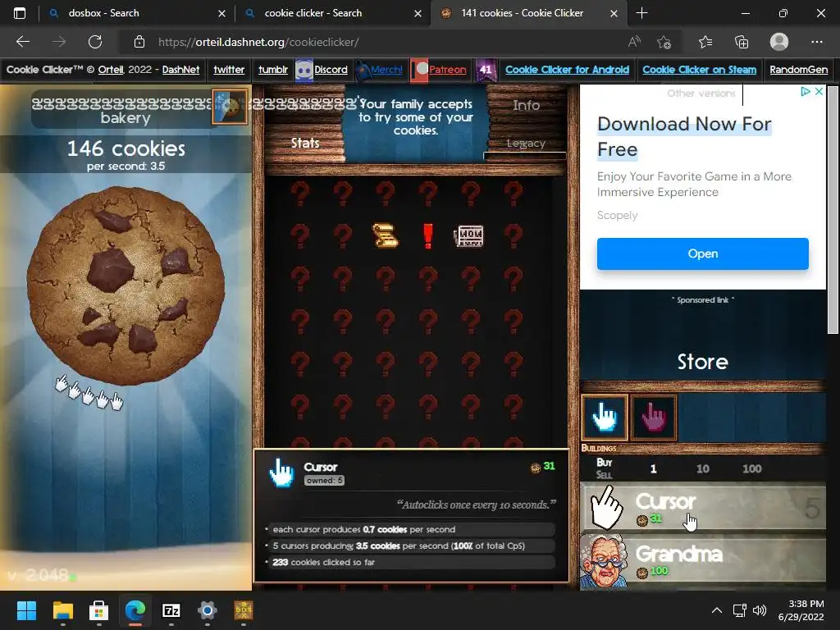Buy the blue cursor upgrade in Store
840x630 pixels.
point(605,417)
